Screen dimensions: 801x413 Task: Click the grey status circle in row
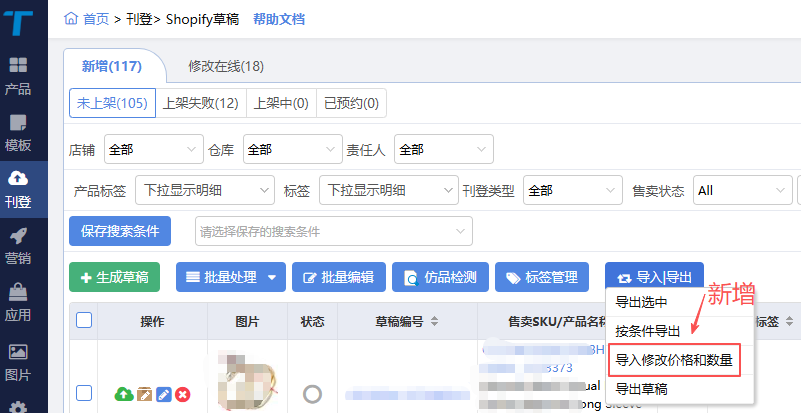[x=312, y=394]
